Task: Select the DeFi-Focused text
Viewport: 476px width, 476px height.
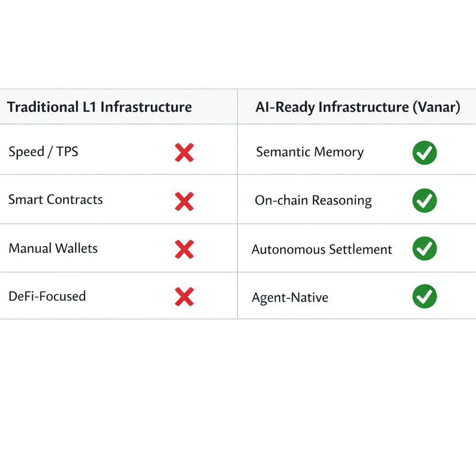Action: (x=47, y=296)
